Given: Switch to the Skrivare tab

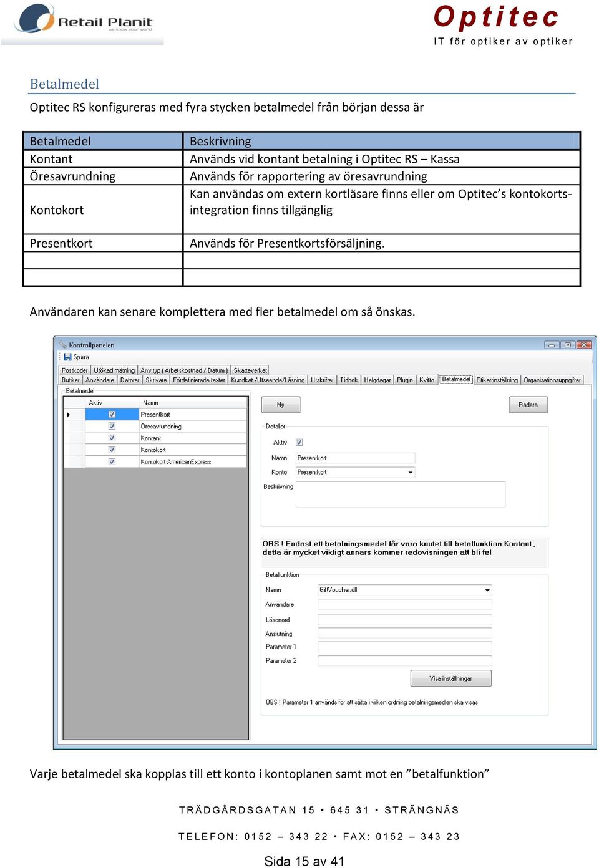Looking at the screenshot, I should click(156, 380).
